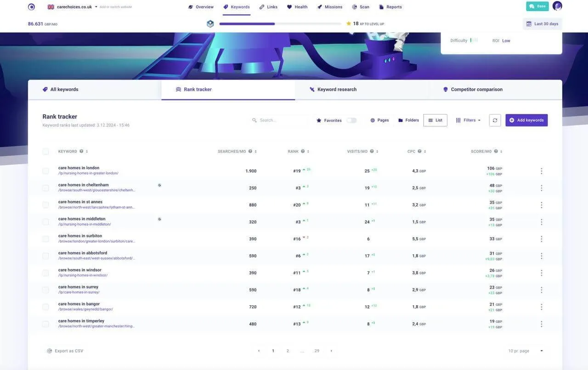Open the more options menu for care homes in surrey
This screenshot has height=370, width=588.
(x=541, y=290)
